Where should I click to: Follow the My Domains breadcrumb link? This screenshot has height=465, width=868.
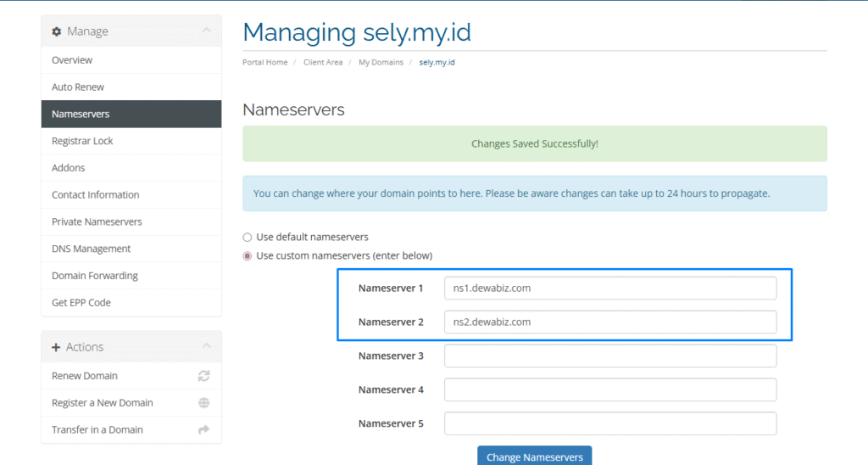point(381,63)
